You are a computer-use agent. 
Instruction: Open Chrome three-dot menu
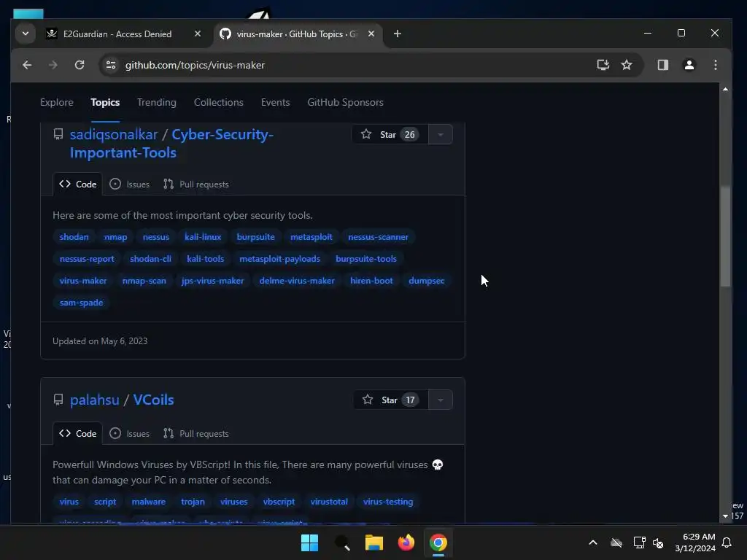[x=715, y=65]
